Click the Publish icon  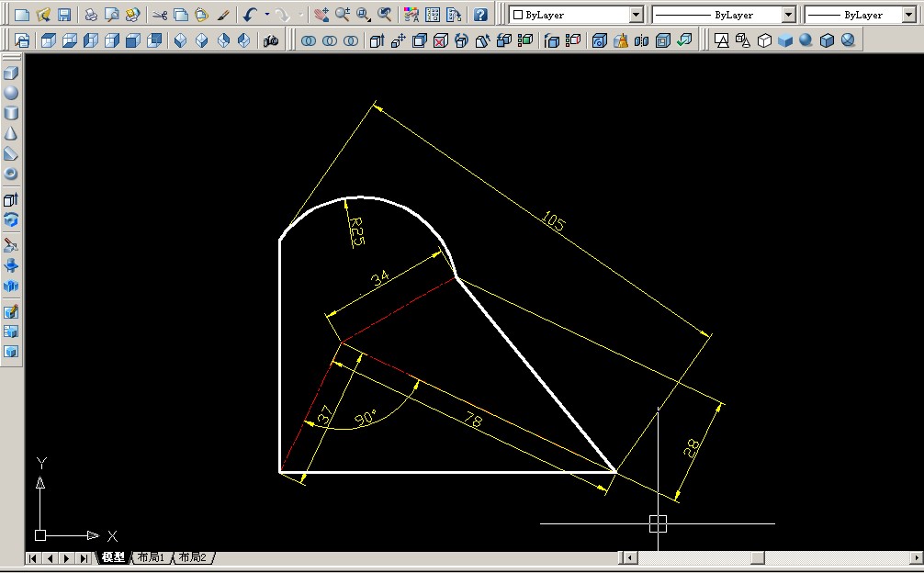(132, 15)
